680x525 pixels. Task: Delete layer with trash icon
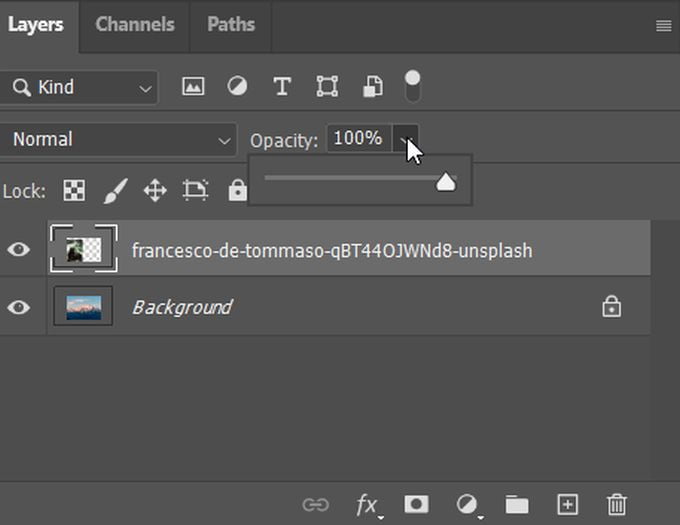pyautogui.click(x=617, y=505)
